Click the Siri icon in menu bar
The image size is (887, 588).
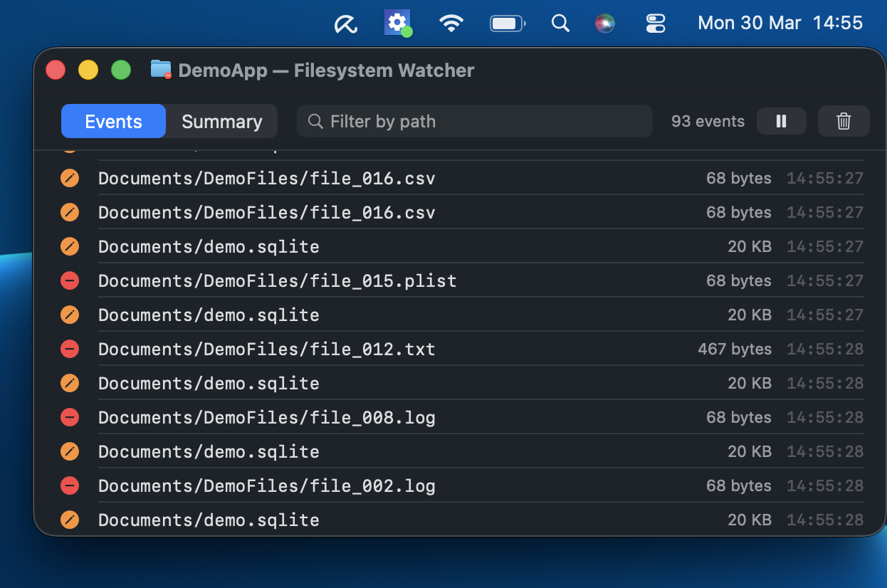(x=604, y=23)
